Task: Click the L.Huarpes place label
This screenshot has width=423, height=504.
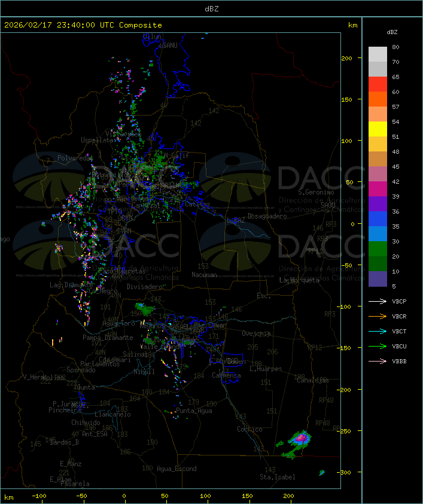Action: coord(266,369)
